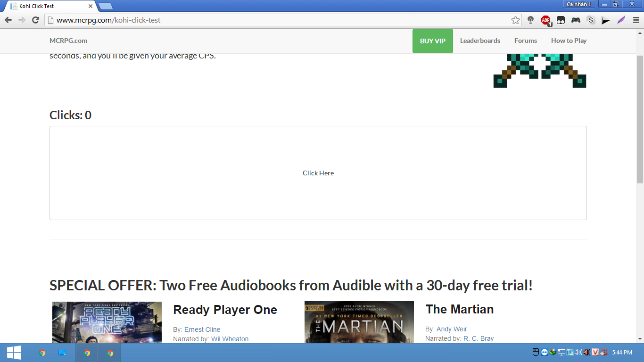Follow the narrator R. C. Bray link
Image resolution: width=644 pixels, height=362 pixels.
[479, 338]
